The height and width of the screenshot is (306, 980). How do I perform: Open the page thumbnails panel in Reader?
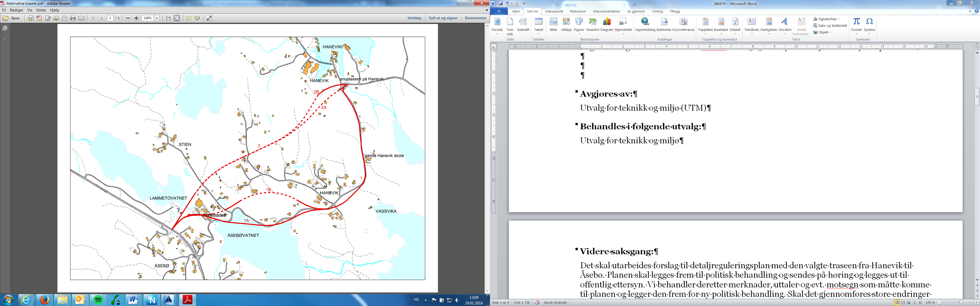pos(5,28)
